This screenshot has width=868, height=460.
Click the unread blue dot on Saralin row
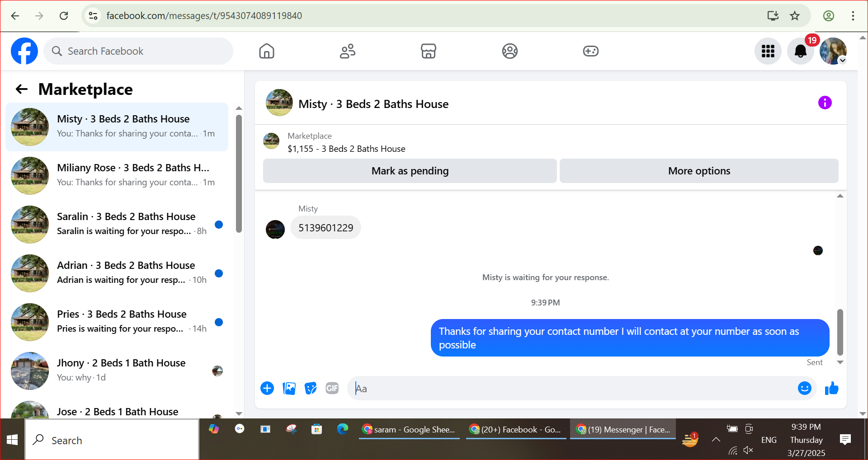tap(219, 225)
